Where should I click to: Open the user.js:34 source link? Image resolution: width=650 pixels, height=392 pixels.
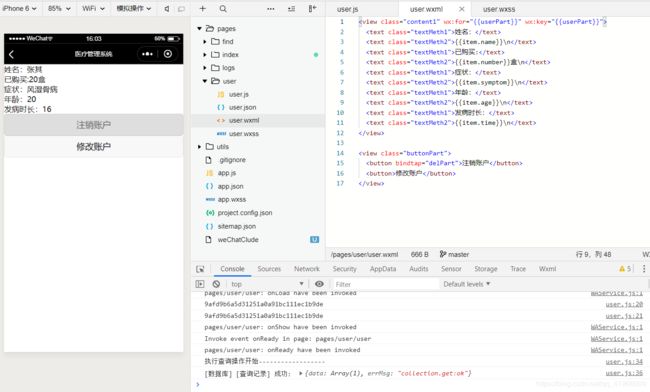[624, 362]
